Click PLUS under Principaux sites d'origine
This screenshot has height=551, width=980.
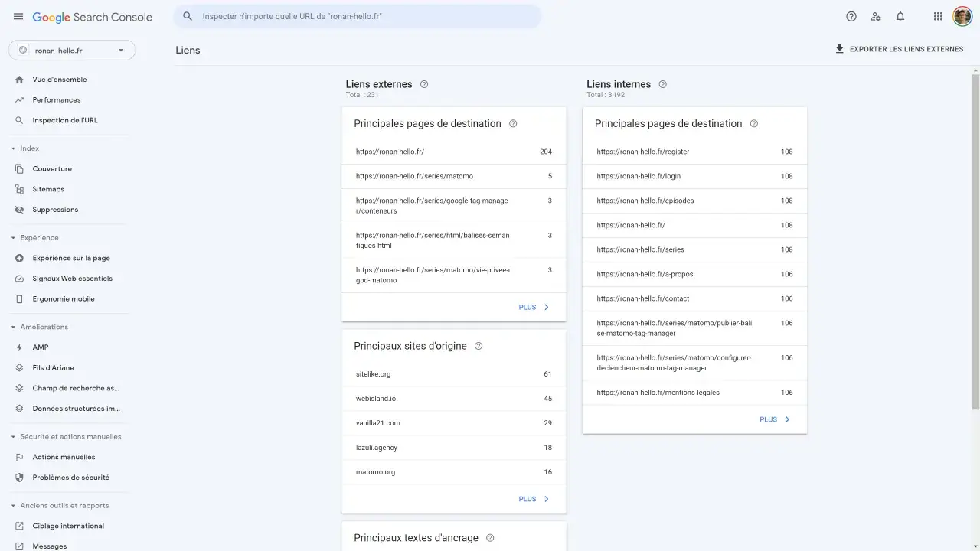coord(534,499)
